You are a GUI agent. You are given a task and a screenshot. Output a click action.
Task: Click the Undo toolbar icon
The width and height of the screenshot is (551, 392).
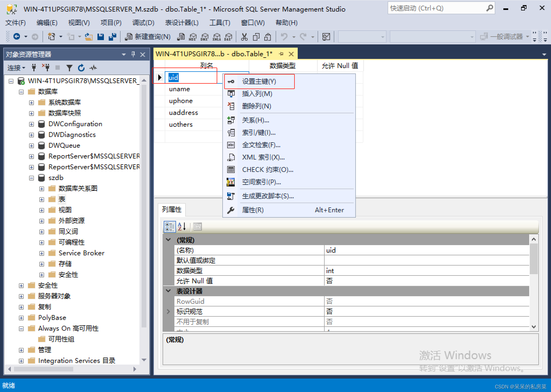coord(284,37)
